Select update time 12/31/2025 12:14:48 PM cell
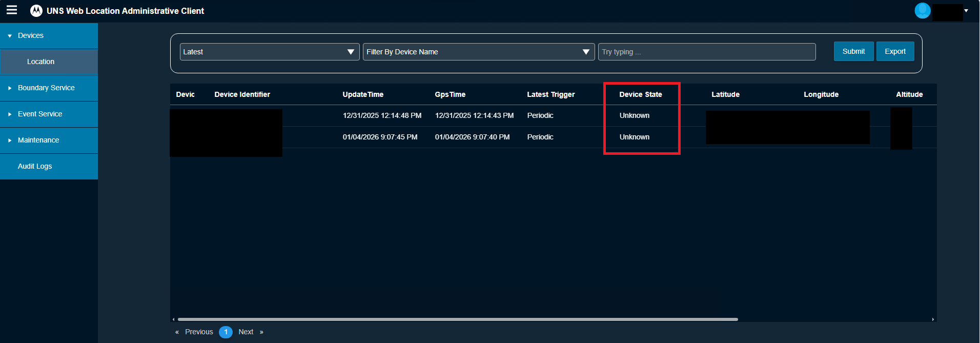 click(382, 115)
